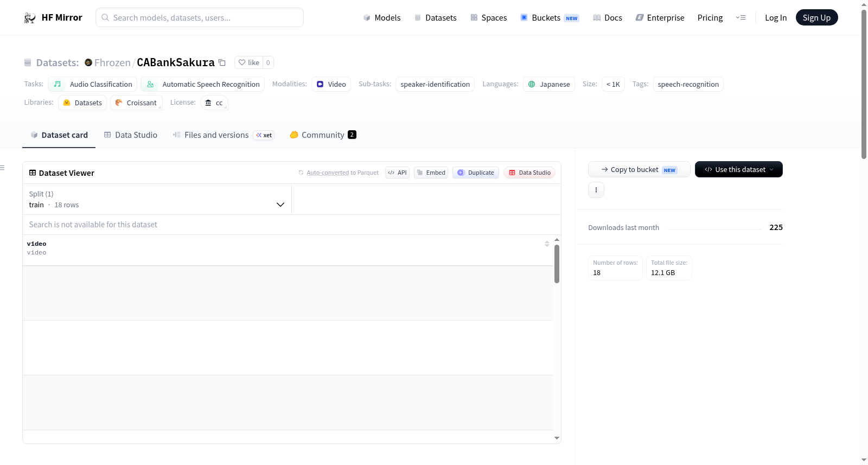Expand the Use this dataset dropdown
The width and height of the screenshot is (868, 465).
coord(738,169)
